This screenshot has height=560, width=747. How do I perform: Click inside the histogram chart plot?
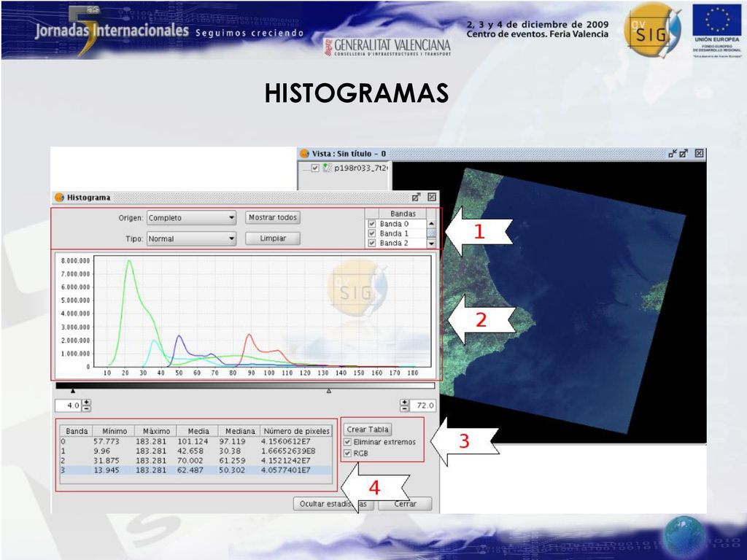(x=263, y=311)
